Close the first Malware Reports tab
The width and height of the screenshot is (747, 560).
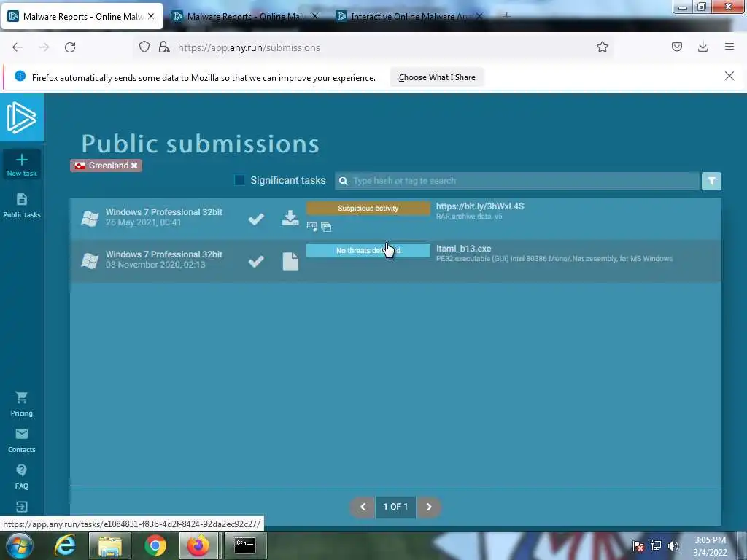151,16
